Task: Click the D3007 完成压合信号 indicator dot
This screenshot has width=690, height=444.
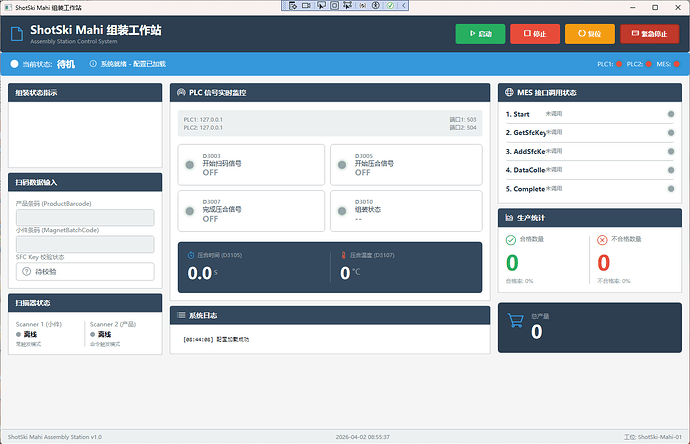Action: tap(190, 211)
